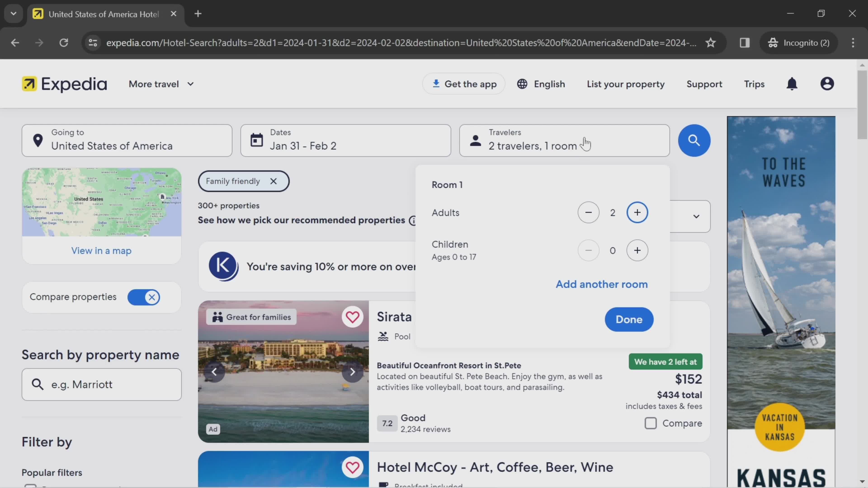
Task: Remove the Family friendly filter
Action: (x=274, y=181)
